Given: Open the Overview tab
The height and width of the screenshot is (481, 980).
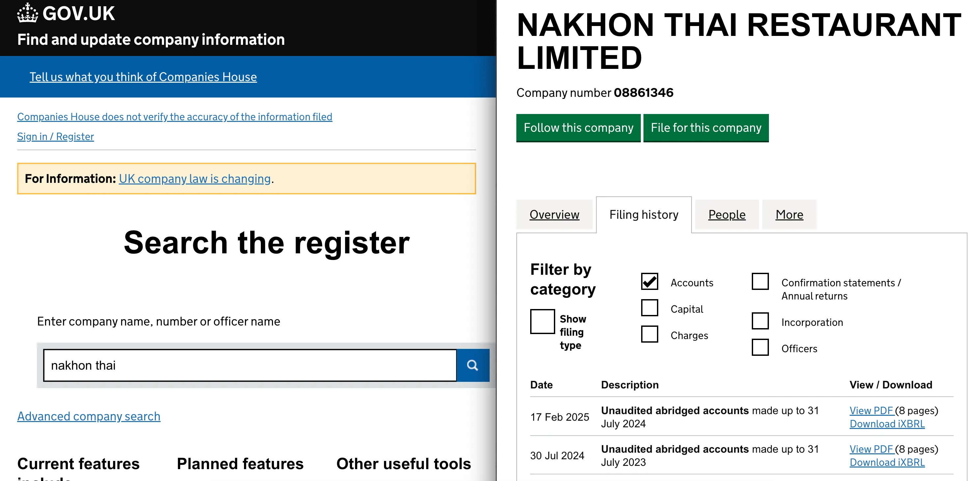Looking at the screenshot, I should [554, 214].
